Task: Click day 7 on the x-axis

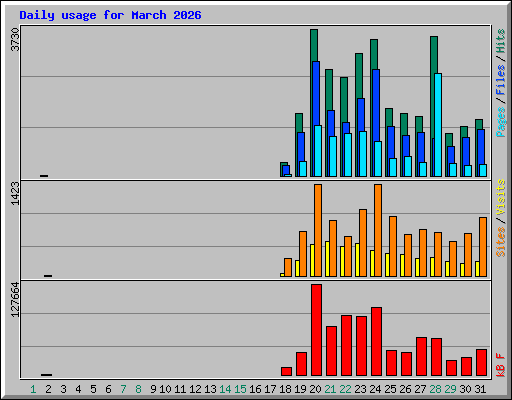Action: [x=123, y=389]
